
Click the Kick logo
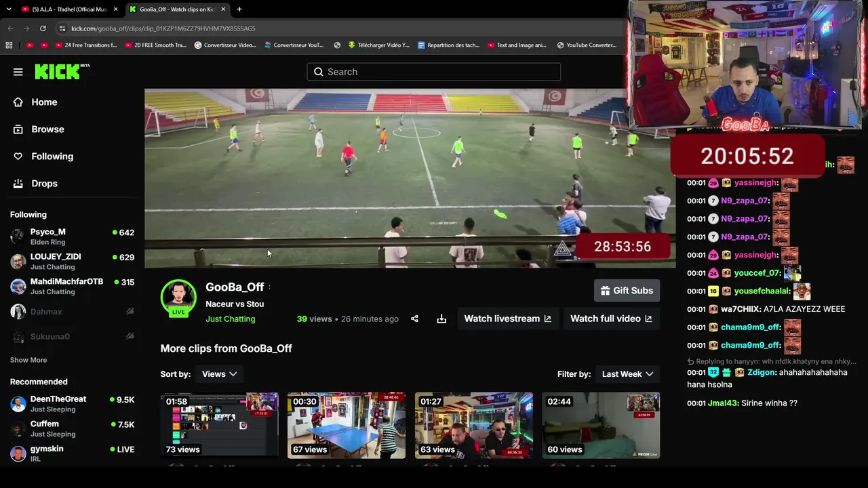[61, 71]
